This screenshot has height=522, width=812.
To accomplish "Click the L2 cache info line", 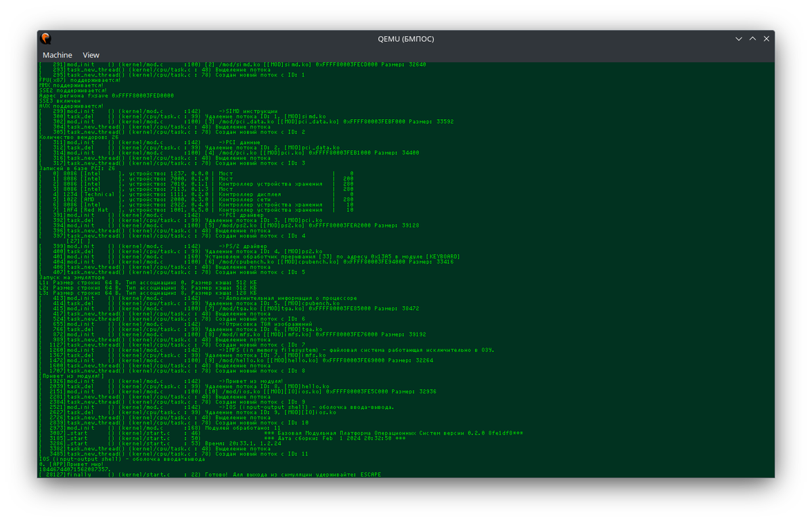I will (148, 288).
